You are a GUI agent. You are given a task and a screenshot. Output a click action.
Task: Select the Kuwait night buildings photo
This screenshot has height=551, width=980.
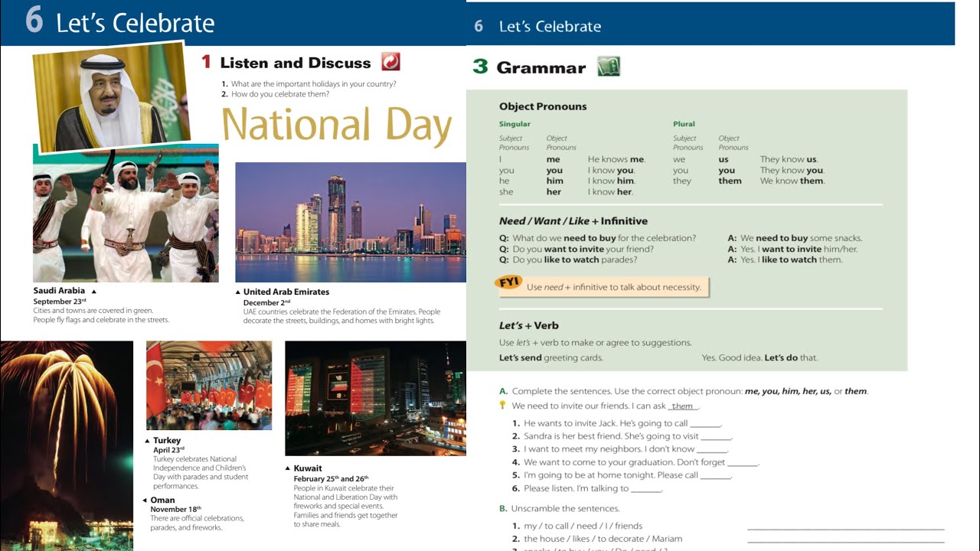click(375, 398)
